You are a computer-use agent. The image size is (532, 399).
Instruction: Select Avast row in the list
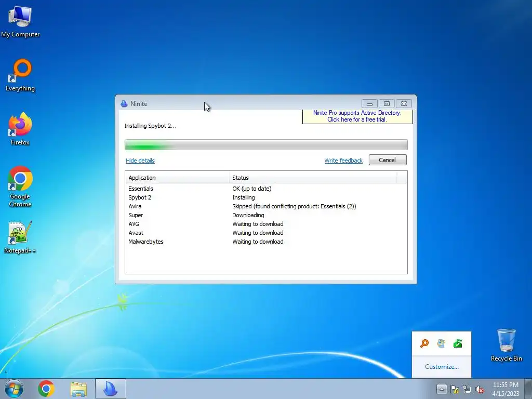click(266, 233)
